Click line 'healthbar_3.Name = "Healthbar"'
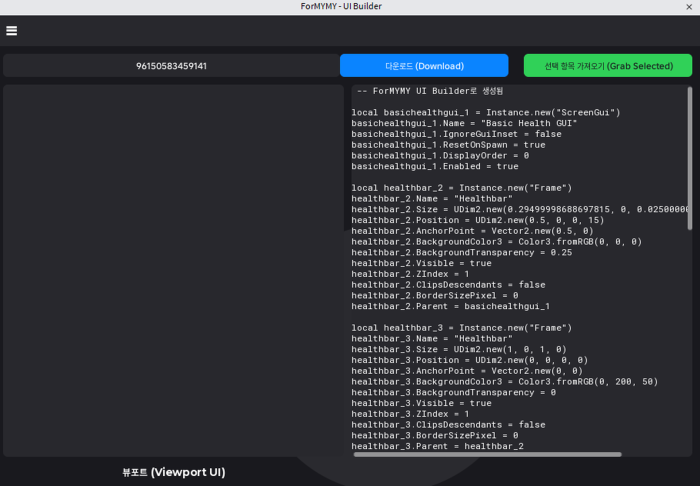Image resolution: width=700 pixels, height=486 pixels. click(x=432, y=338)
